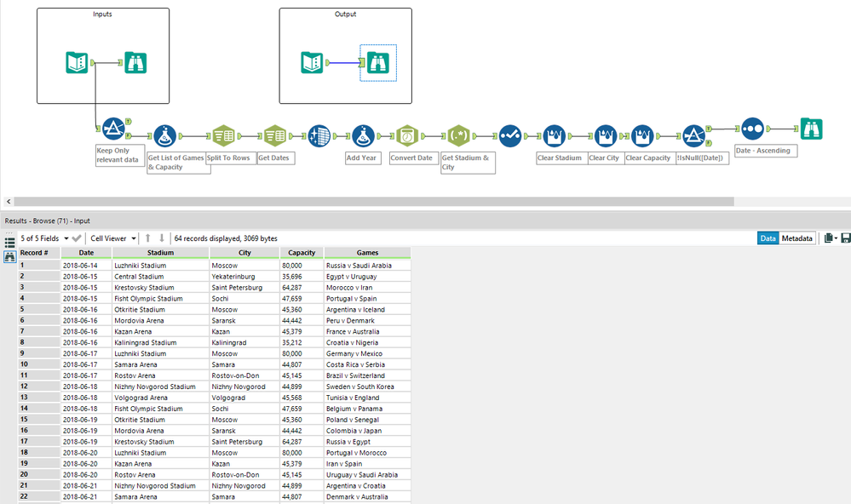Expand the Cell Viewer dropdown
Screen dimensions: 851x504
(x=113, y=238)
